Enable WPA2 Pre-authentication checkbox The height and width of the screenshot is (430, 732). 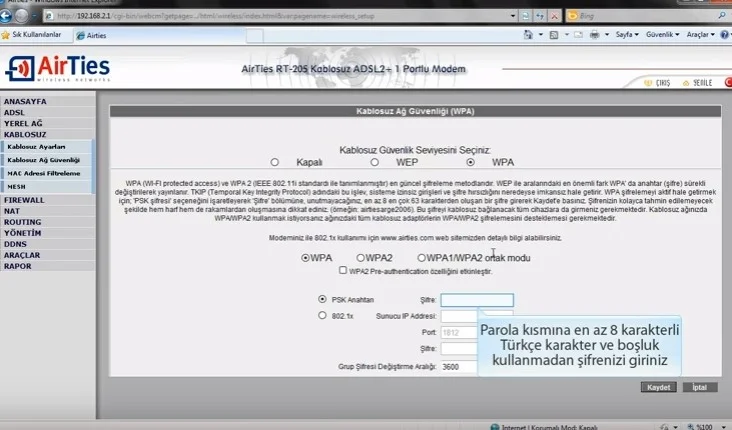click(343, 270)
